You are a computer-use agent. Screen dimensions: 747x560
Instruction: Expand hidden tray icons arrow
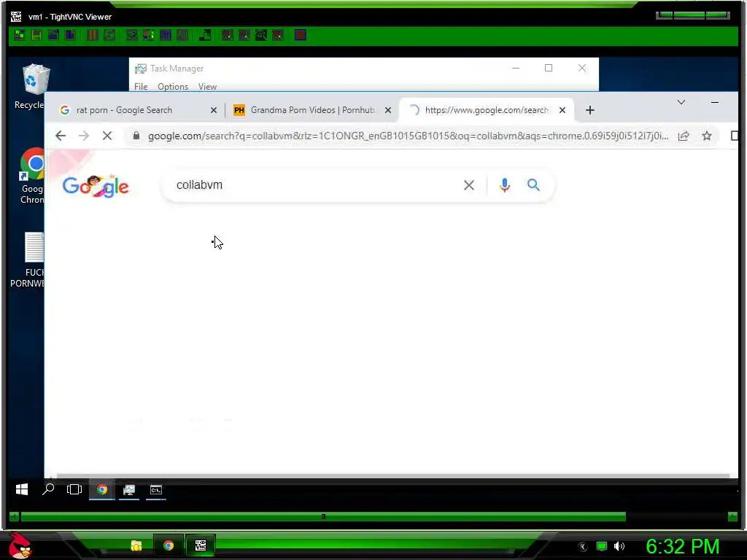pyautogui.click(x=582, y=547)
